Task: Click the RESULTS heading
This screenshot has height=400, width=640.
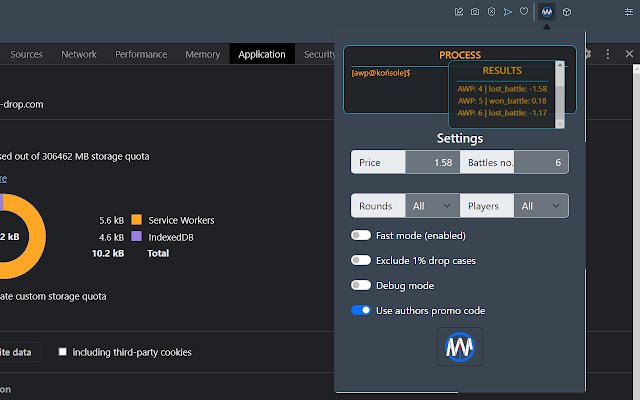Action: tap(502, 71)
